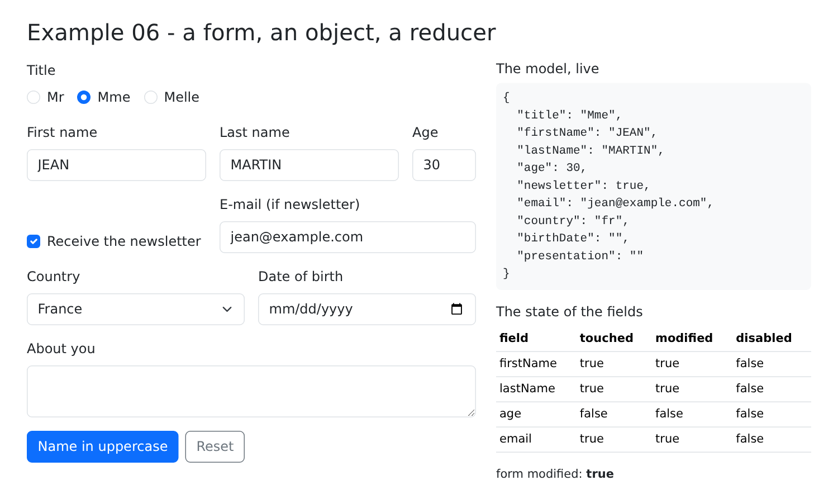Click the lastName row label in the table

(x=527, y=388)
